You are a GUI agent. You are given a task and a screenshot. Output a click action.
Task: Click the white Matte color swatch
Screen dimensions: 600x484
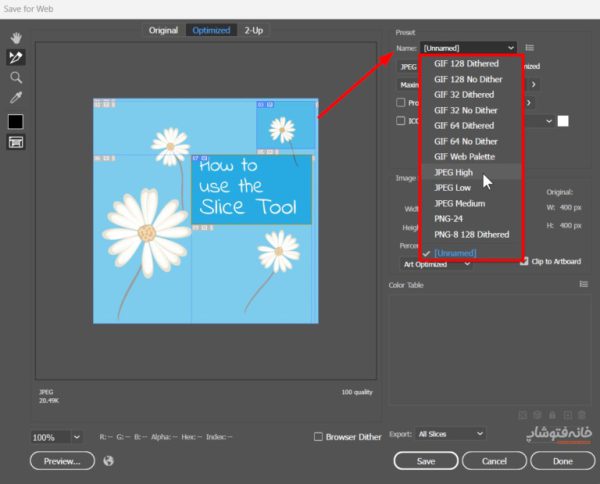point(563,121)
